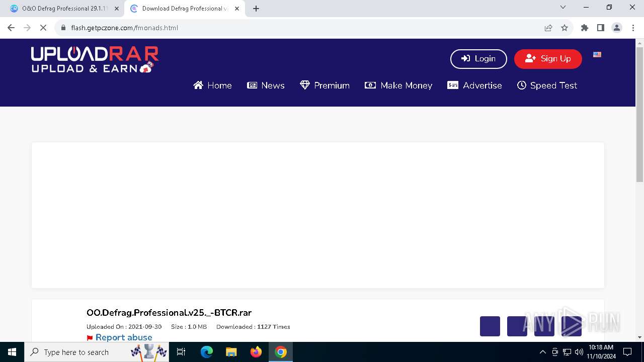Click the Report abuse link
The height and width of the screenshot is (362, 644).
[124, 337]
